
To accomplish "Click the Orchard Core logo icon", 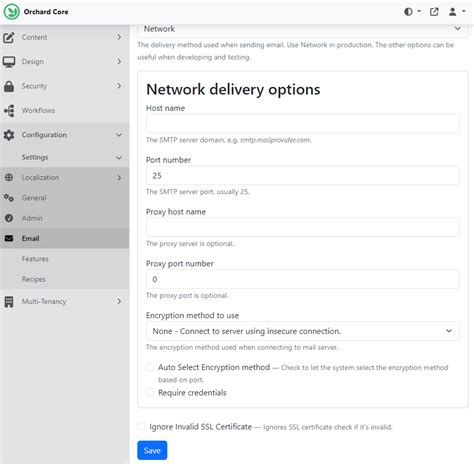I will pyautogui.click(x=12, y=12).
